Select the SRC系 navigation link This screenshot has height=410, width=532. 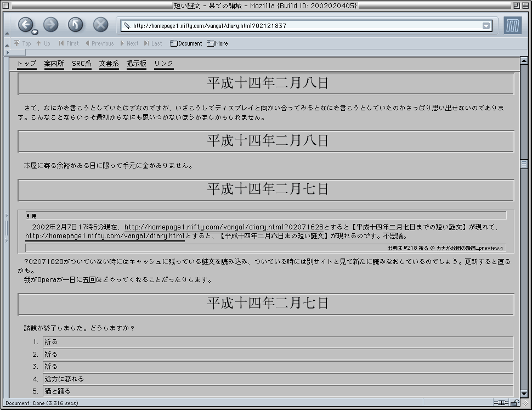pos(81,64)
